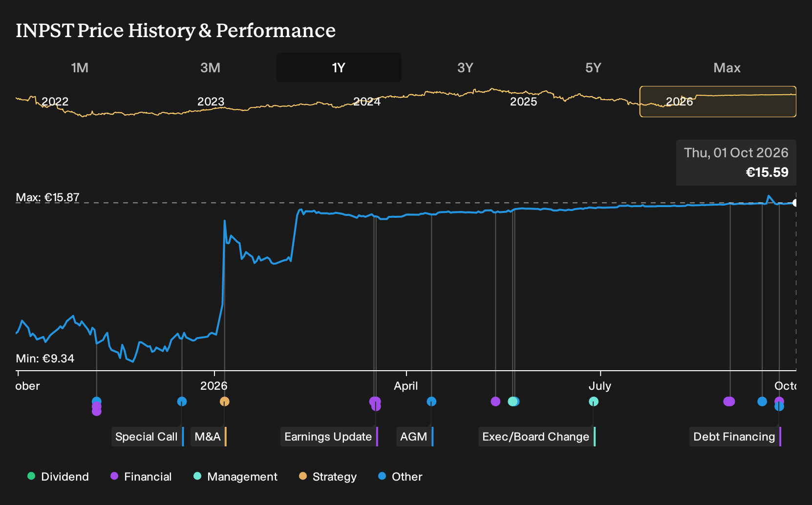Image resolution: width=812 pixels, height=505 pixels.
Task: Select the 3Y time range tab
Action: tap(465, 67)
